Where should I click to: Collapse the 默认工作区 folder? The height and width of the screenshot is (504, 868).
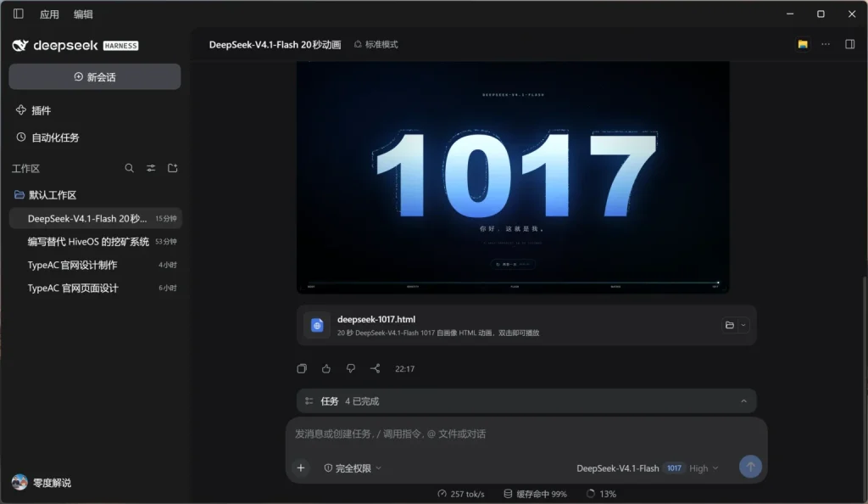[46, 195]
